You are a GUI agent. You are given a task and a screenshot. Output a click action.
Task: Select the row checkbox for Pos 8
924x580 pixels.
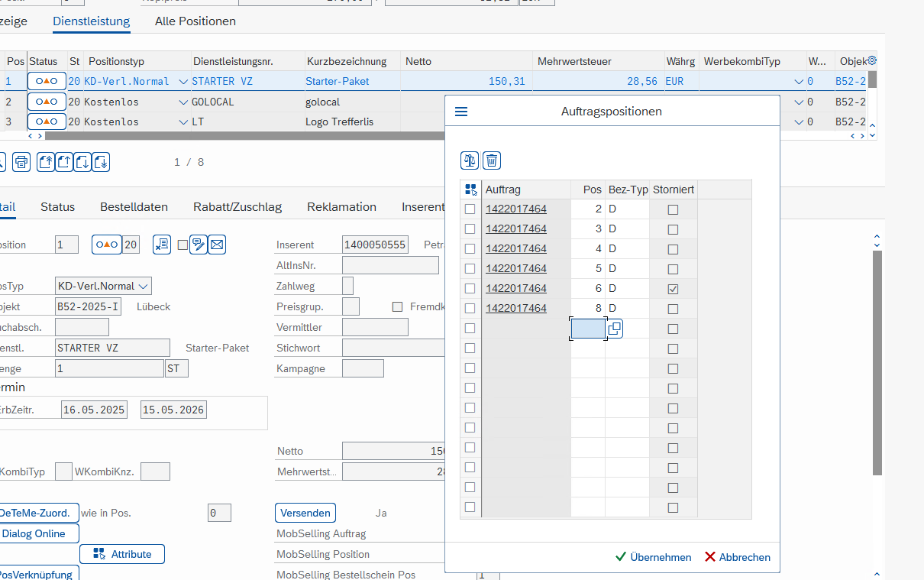[x=470, y=308]
